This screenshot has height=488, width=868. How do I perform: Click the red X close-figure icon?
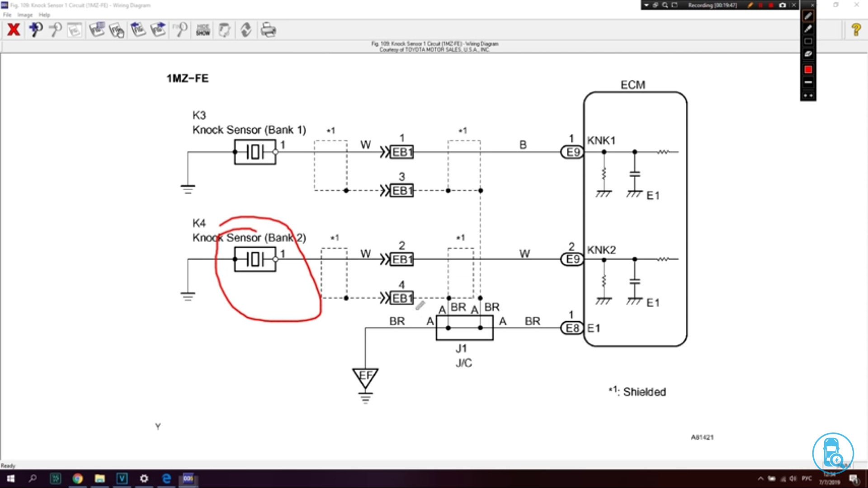(14, 30)
